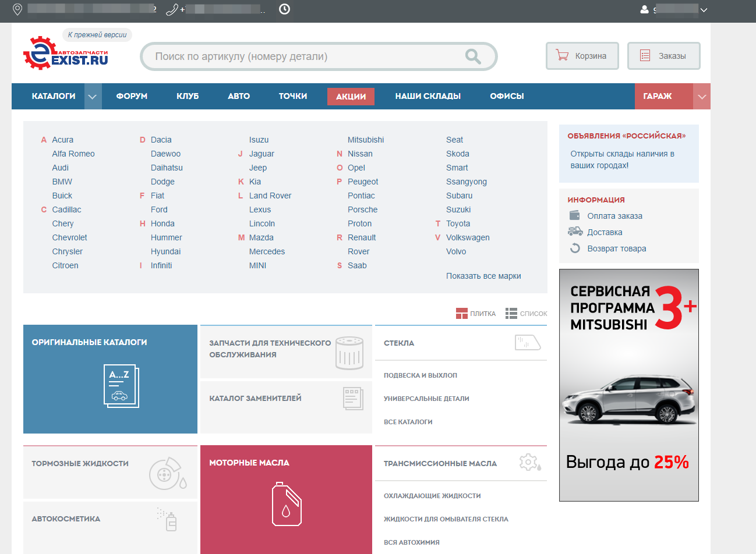This screenshot has height=554, width=756.
Task: Open АВТОКОСМЕТИКА tile
Action: click(110, 528)
